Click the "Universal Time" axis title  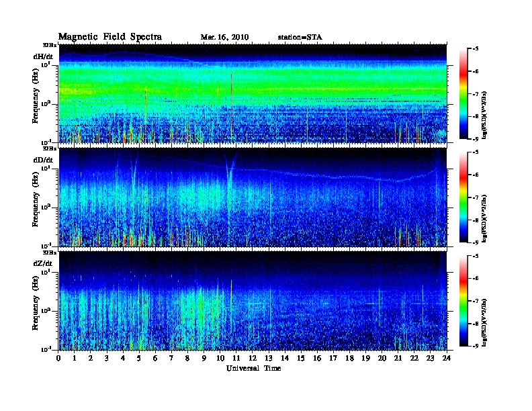(253, 368)
